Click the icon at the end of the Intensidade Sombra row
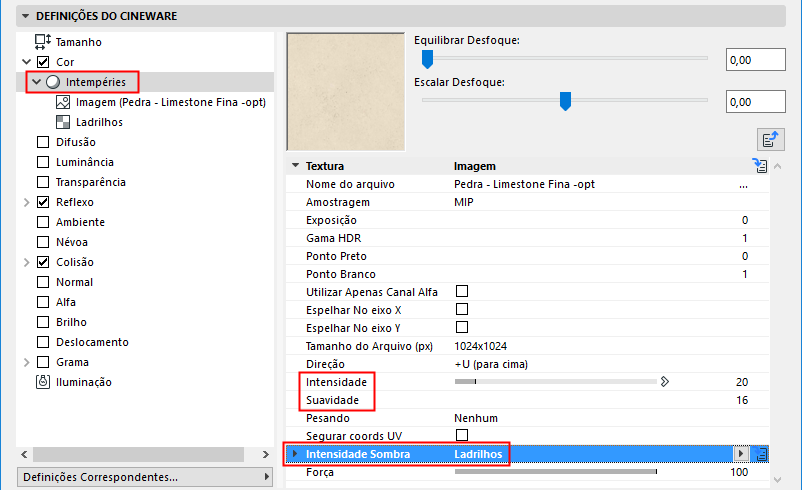Image resolution: width=802 pixels, height=490 pixels. tap(761, 454)
